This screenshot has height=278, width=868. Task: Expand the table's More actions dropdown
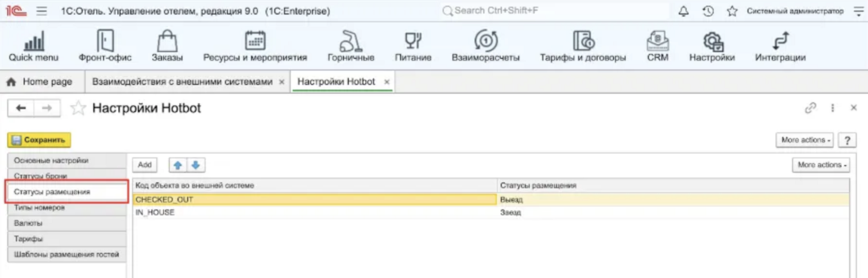[x=821, y=165]
